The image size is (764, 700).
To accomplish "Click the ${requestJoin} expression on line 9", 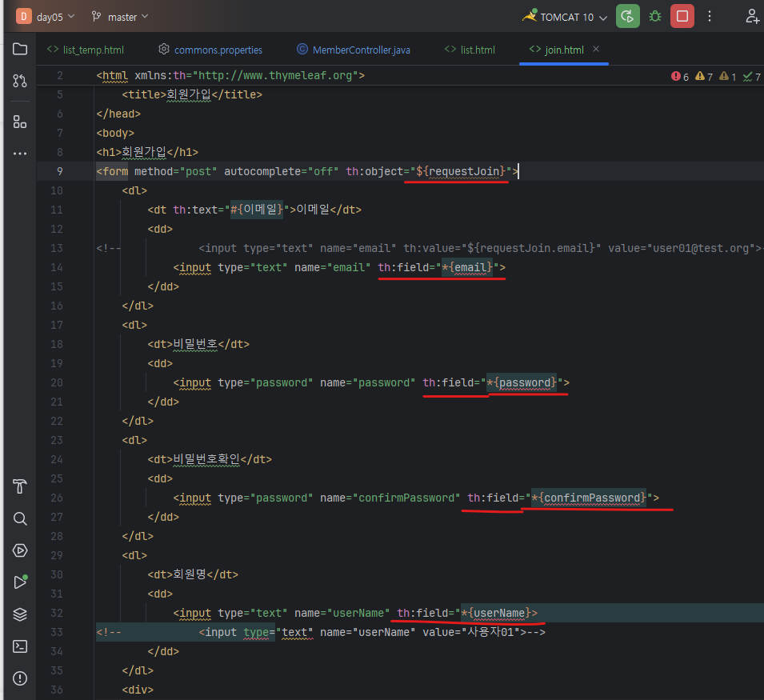I will pos(461,171).
